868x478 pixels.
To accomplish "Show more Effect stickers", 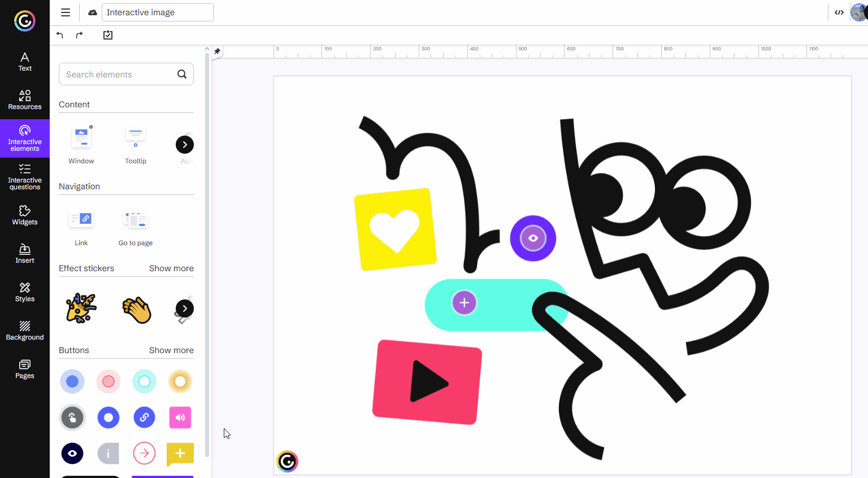I will click(x=171, y=268).
